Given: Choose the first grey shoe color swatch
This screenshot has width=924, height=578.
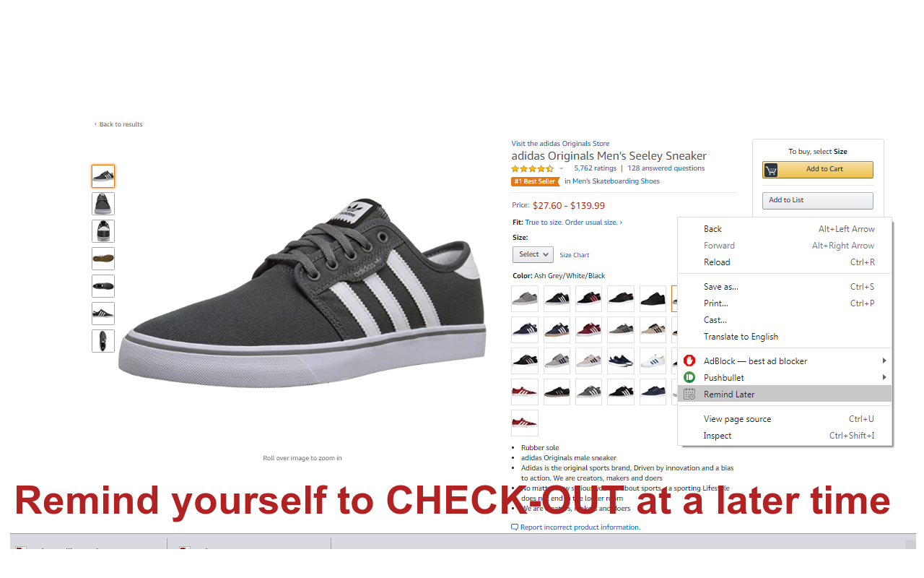Looking at the screenshot, I should 525,298.
